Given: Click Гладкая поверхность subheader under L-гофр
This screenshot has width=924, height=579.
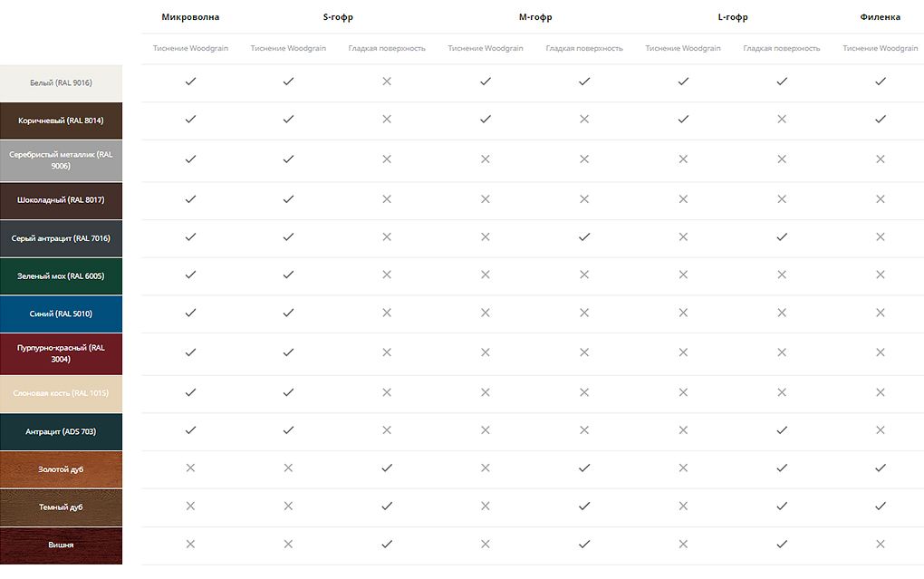Looking at the screenshot, I should (x=782, y=48).
